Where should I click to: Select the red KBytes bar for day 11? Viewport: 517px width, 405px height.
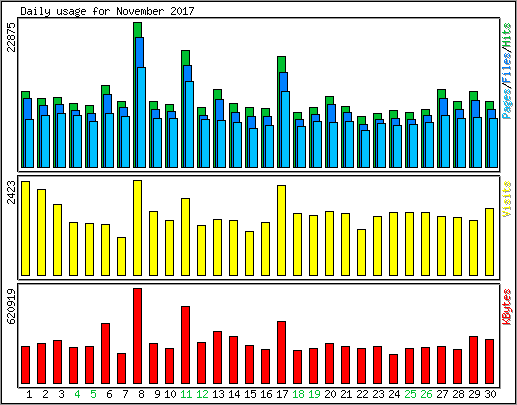tap(186, 345)
